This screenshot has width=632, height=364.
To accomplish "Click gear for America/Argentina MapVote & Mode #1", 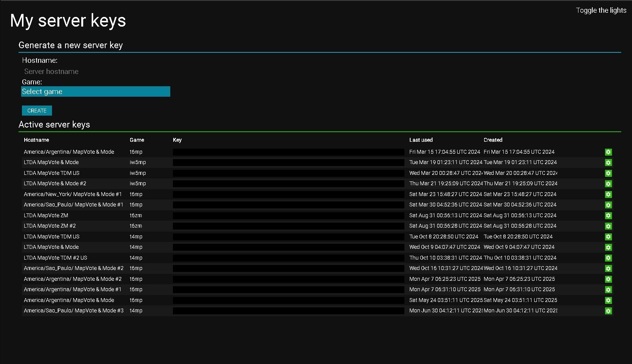I will pos(608,290).
